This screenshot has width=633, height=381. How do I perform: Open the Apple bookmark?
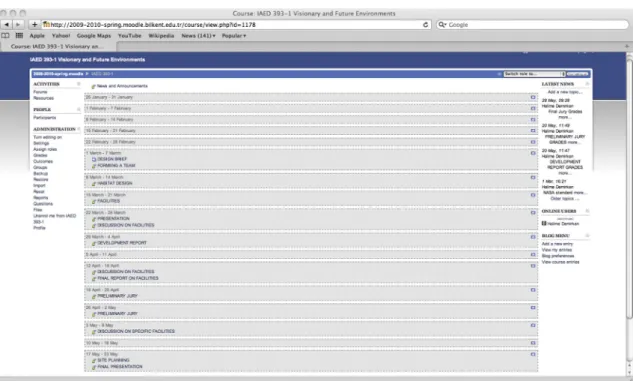(x=37, y=36)
